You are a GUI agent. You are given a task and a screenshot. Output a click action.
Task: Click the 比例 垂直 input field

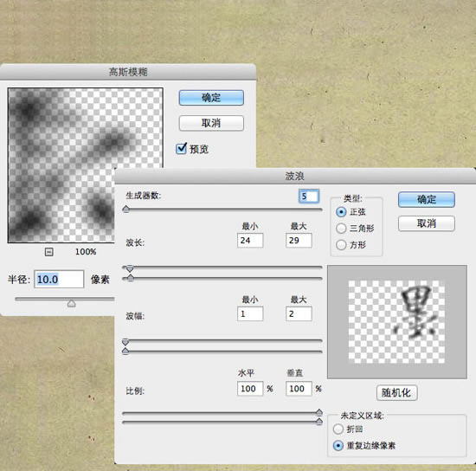point(299,389)
